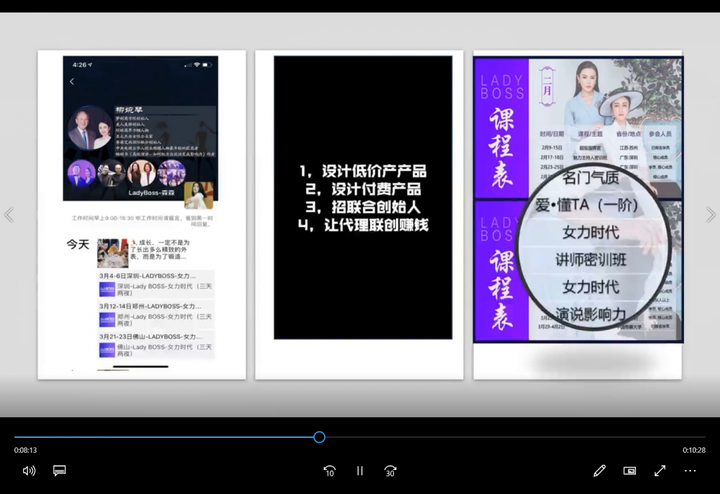The width and height of the screenshot is (720, 494).
Task: Select the today's post photo thumbnail
Action: click(112, 253)
